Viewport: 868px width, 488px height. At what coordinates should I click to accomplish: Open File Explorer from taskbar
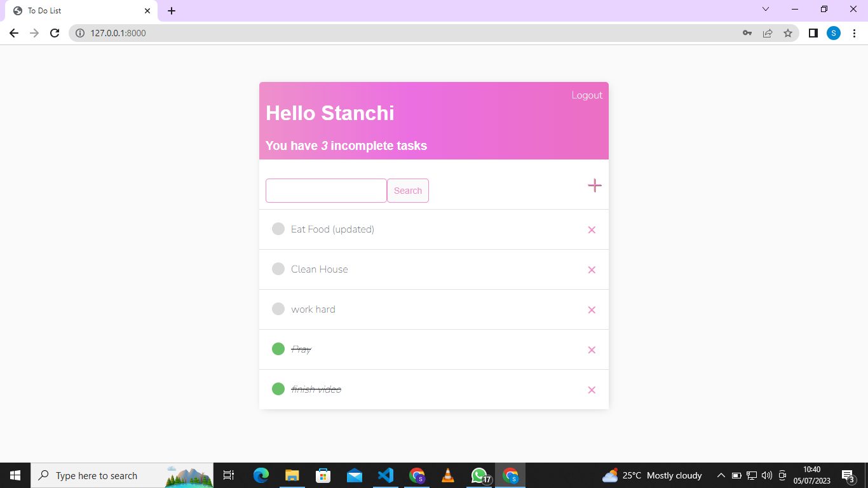point(292,475)
